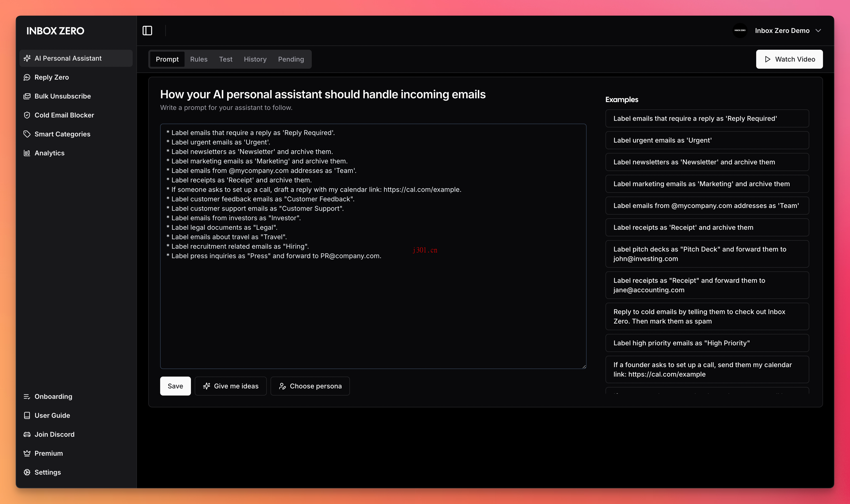Screen dimensions: 850x504
Task: Open the Test tab
Action: (226, 59)
